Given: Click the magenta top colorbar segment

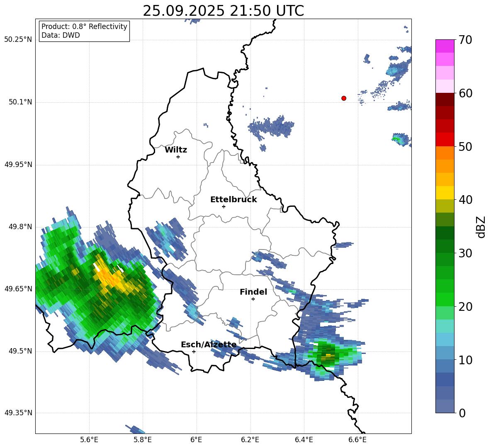Looking at the screenshot, I should (445, 46).
